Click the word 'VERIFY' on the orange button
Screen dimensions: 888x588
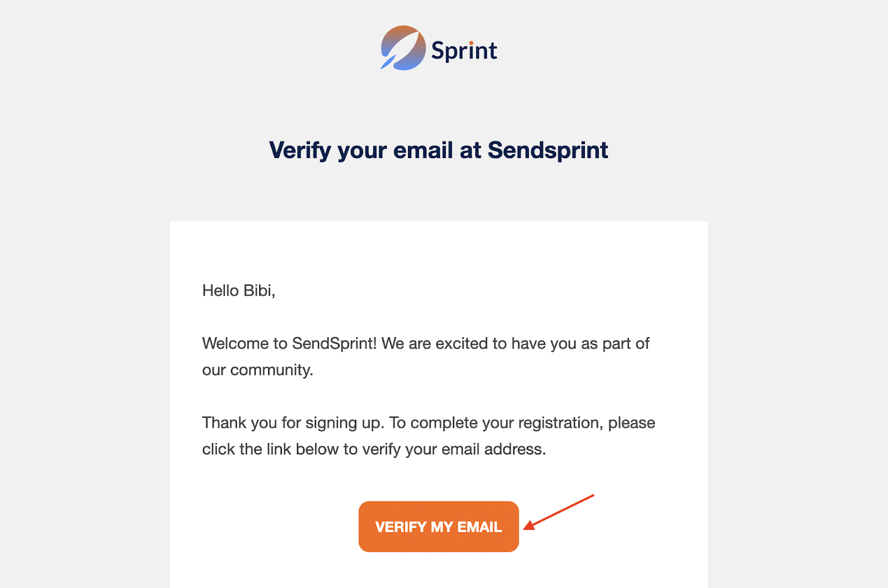pos(401,527)
